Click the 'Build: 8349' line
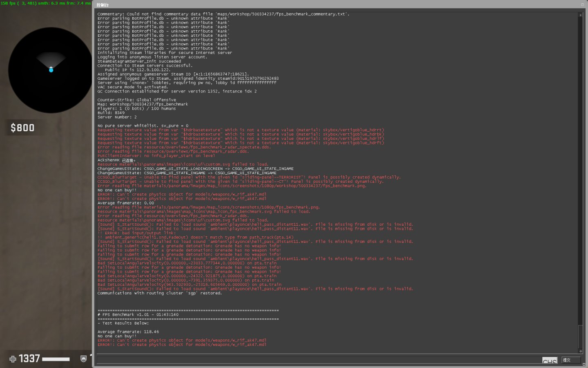The image size is (588, 368). click(111, 113)
